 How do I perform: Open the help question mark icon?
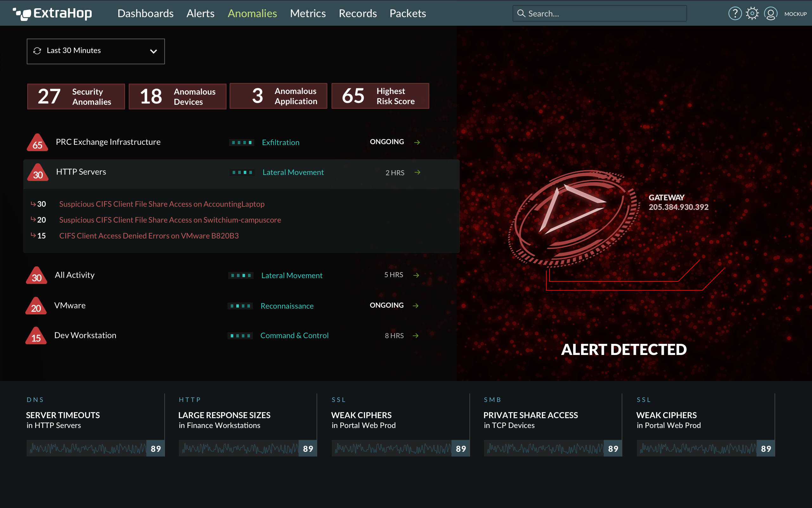[735, 13]
